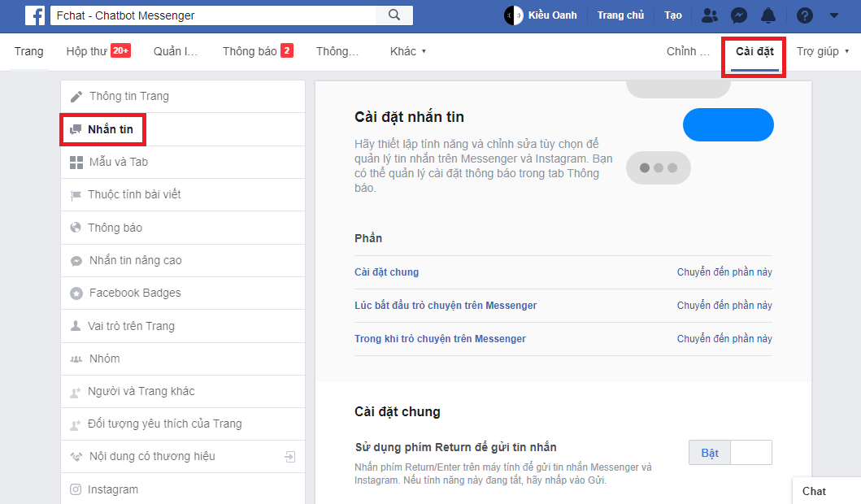Open the account dropdown arrow
The image size is (861, 504).
[833, 15]
